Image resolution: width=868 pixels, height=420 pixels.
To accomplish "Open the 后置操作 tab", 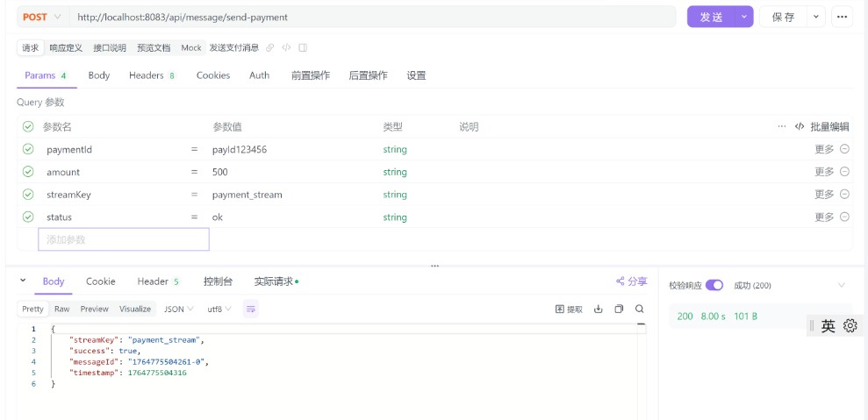I will (x=368, y=75).
